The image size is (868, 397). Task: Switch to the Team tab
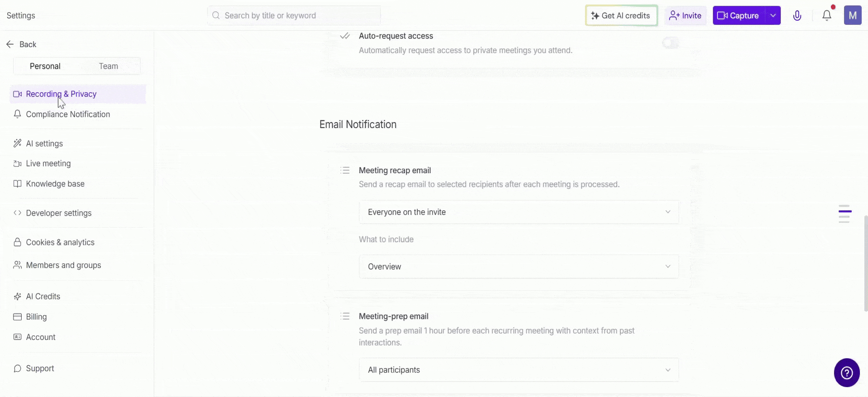pyautogui.click(x=108, y=66)
